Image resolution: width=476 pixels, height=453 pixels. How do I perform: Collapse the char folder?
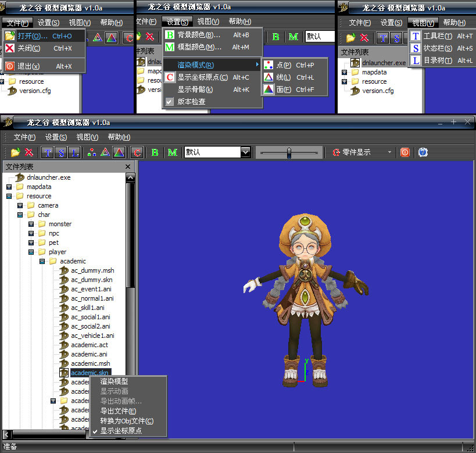[20, 215]
